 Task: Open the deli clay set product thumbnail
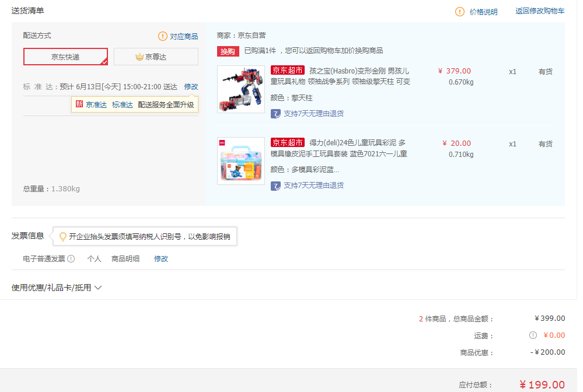241,161
